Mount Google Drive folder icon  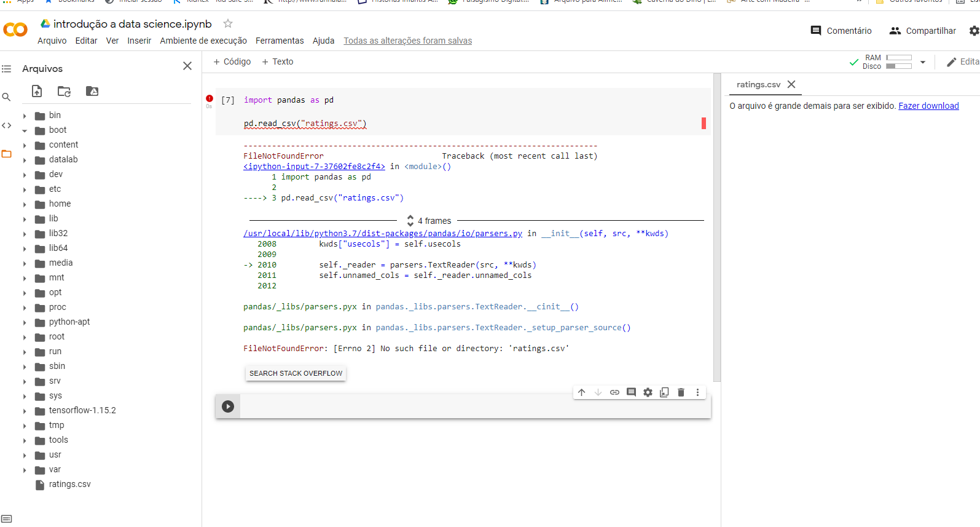tap(92, 91)
